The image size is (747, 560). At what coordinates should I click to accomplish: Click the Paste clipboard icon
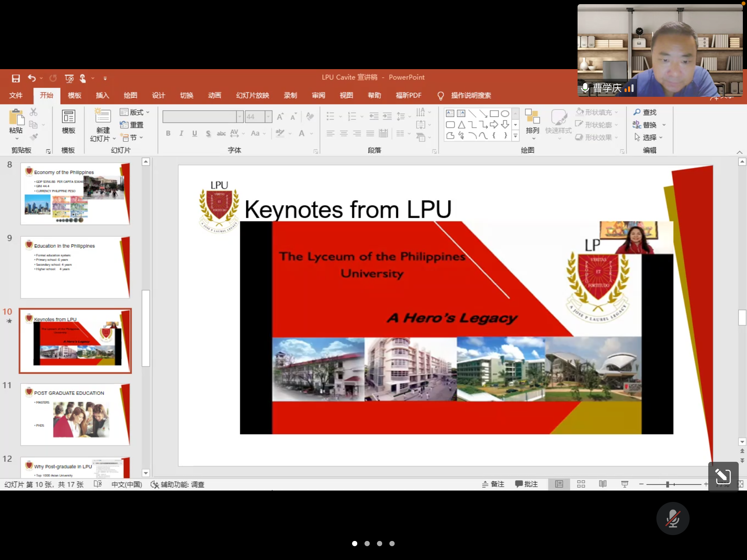[16, 117]
